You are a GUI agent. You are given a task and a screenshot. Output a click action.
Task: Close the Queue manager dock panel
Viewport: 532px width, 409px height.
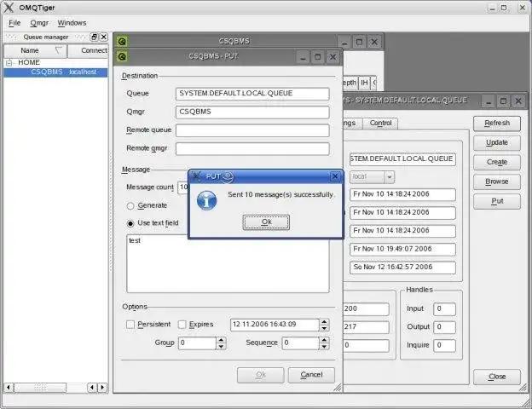pos(104,37)
